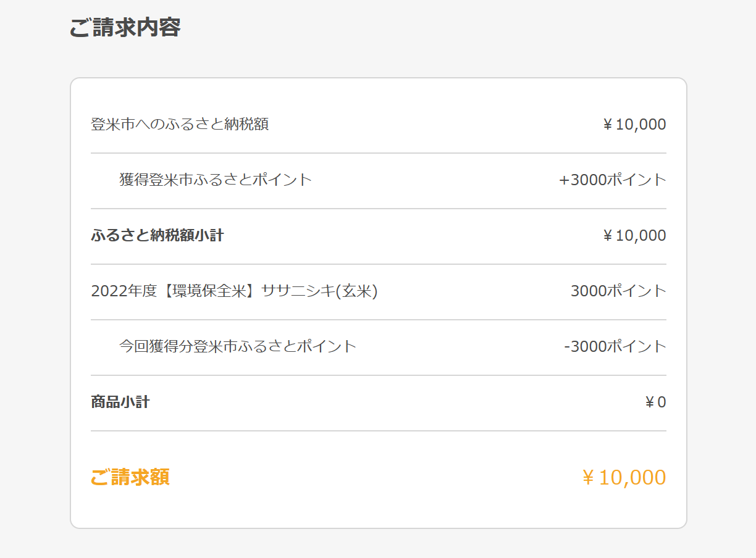Click the orange ご請求額 label
756x558 pixels.
click(130, 478)
